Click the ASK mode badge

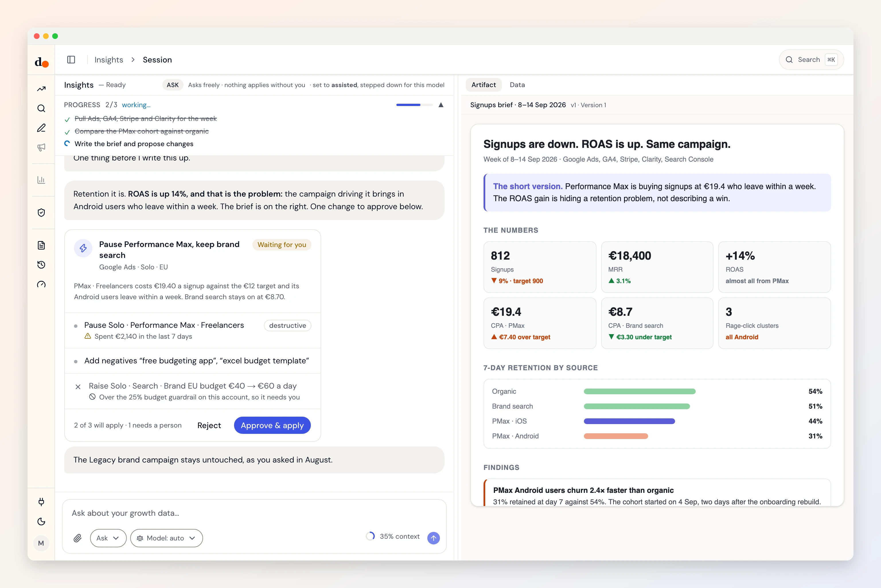coord(173,85)
